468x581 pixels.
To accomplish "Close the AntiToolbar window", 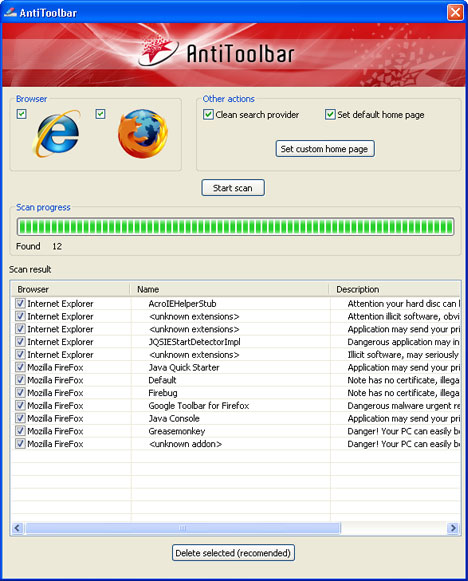I will tap(455, 13).
